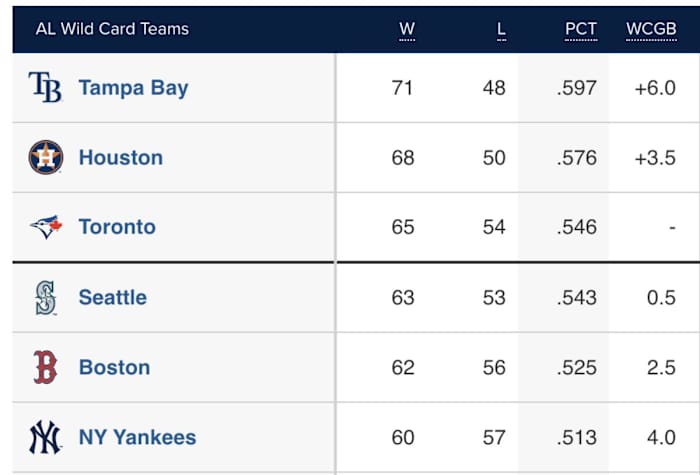This screenshot has height=475, width=700.
Task: Sort standings by W column header
Action: 407,29
